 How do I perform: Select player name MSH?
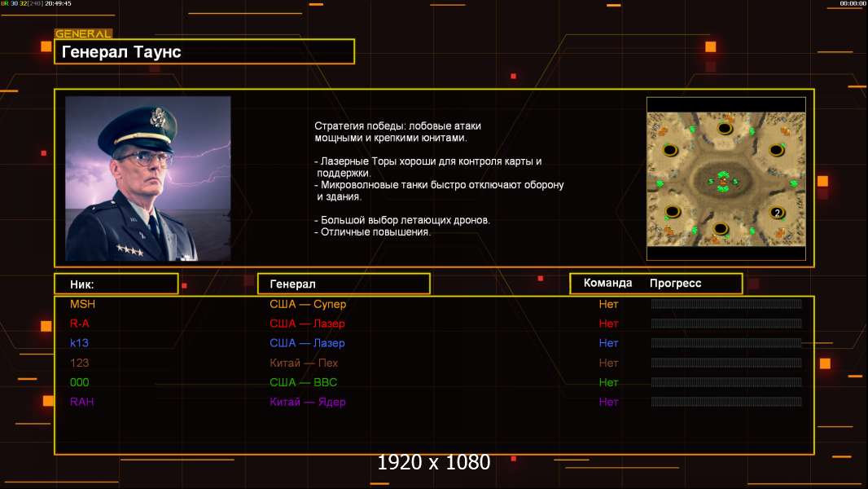coord(82,304)
